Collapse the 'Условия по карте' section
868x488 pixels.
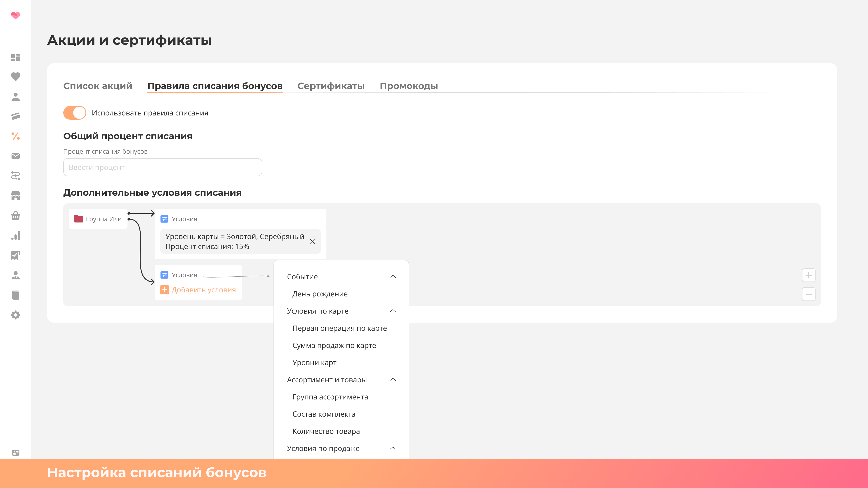[393, 311]
